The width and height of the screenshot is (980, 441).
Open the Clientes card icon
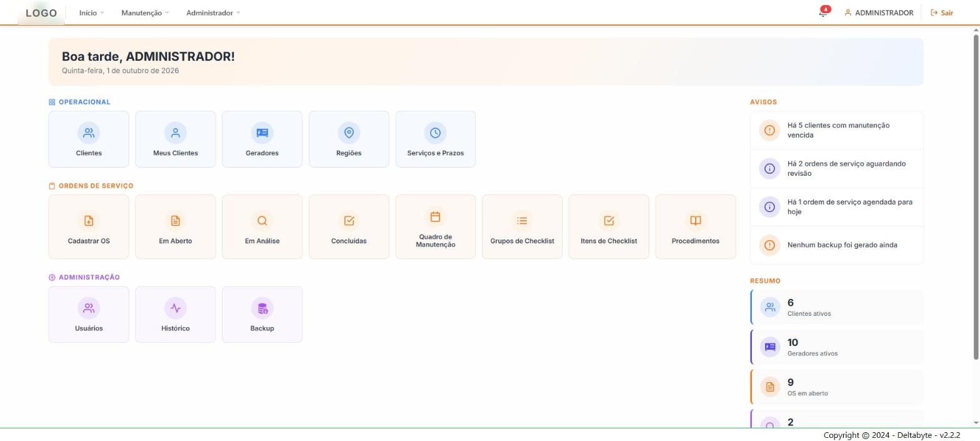coord(89,133)
